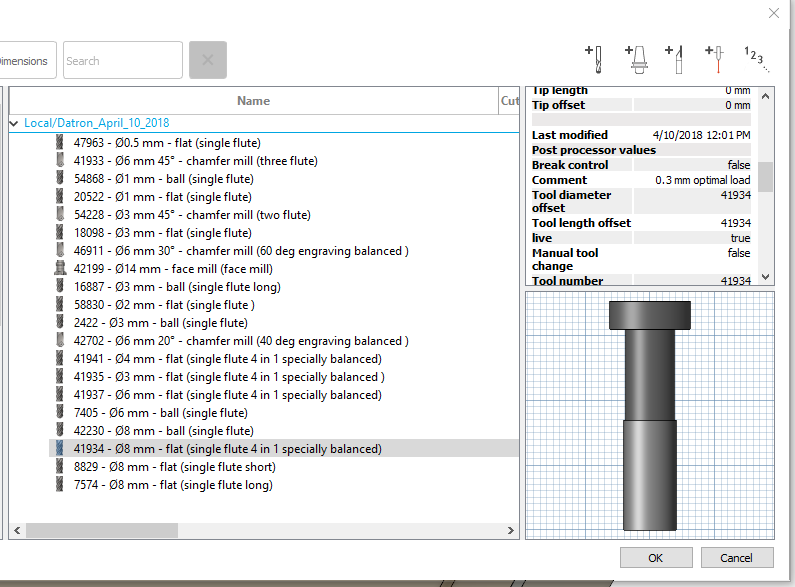This screenshot has width=795, height=587.
Task: Select 47963 - Ø0.5 mm flat tool
Action: pyautogui.click(x=167, y=143)
